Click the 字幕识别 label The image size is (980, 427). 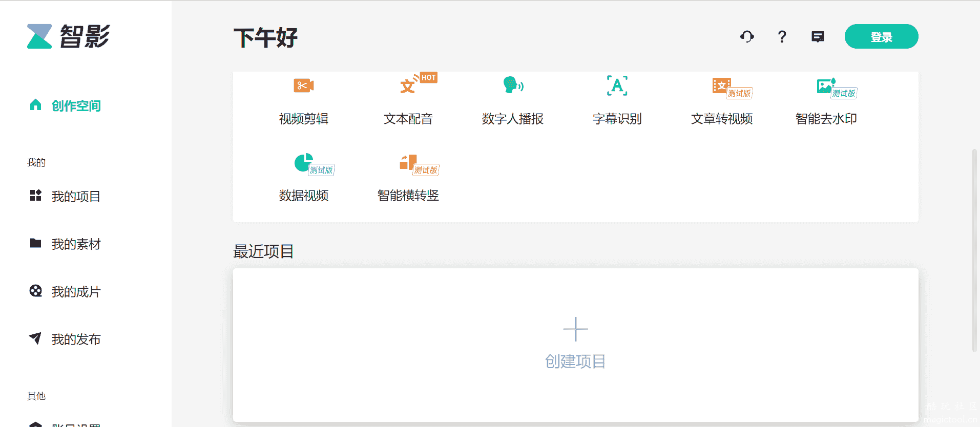(x=617, y=119)
